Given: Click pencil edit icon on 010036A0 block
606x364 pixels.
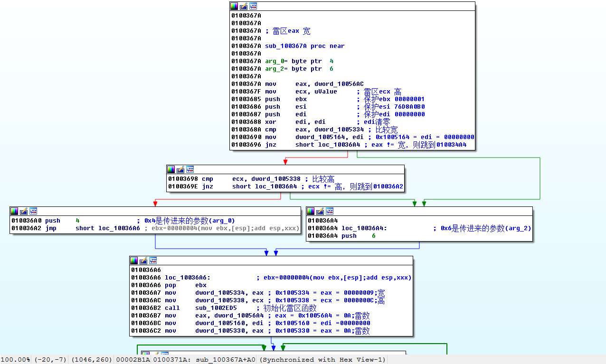Looking at the screenshot, I should pos(24,211).
